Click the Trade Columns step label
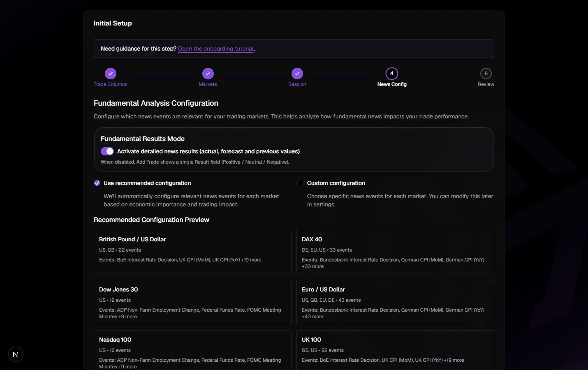The image size is (588, 370). point(111,84)
